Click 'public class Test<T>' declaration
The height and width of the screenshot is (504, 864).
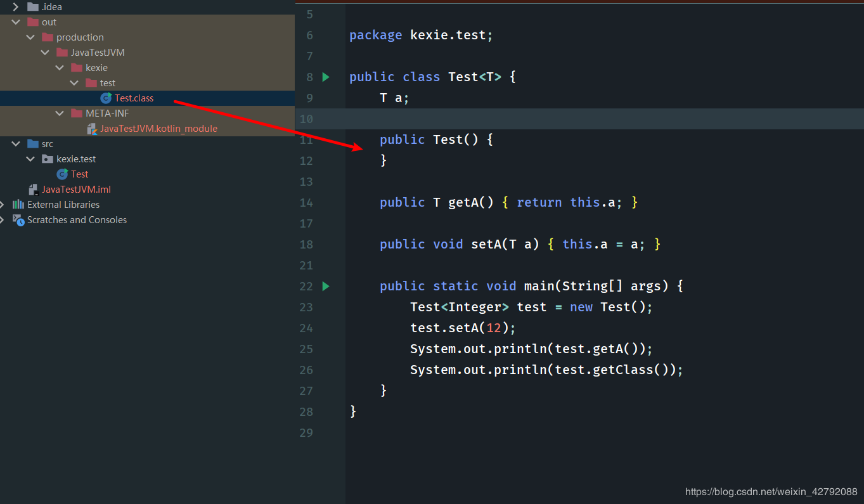(425, 77)
